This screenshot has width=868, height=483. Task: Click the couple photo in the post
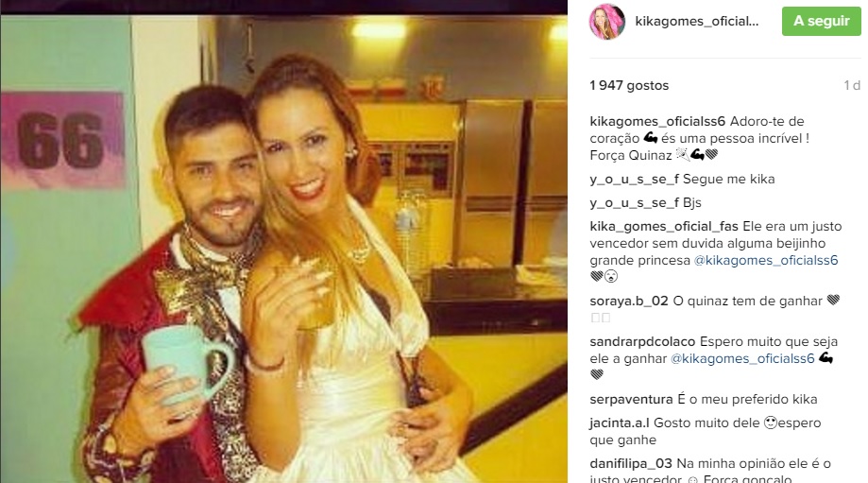tap(283, 249)
